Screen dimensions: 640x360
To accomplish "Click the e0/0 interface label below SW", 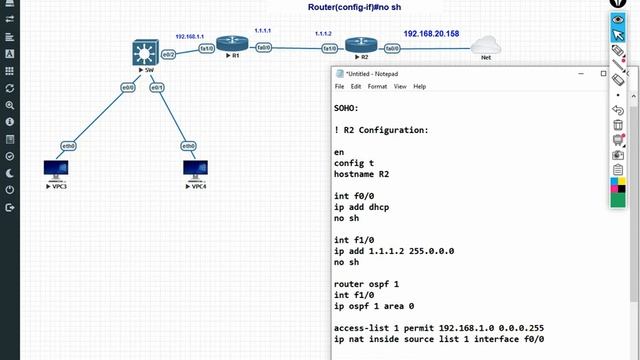I will (128, 87).
